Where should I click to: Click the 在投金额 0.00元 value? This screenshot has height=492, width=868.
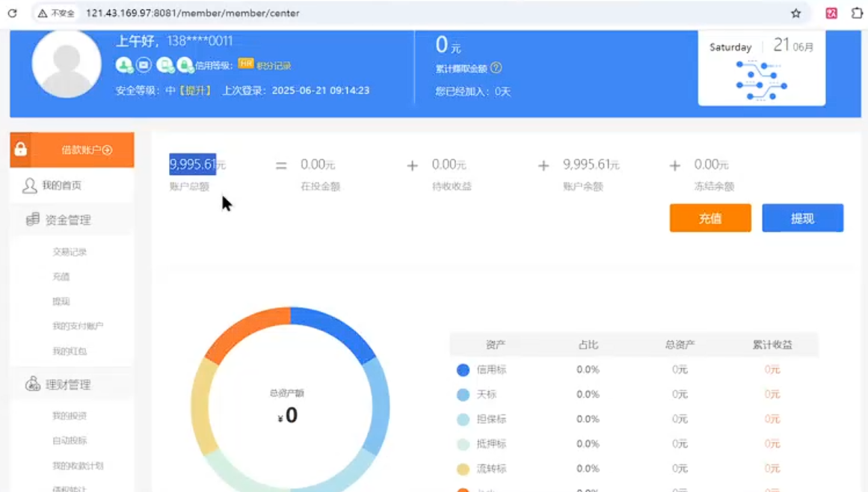coord(318,165)
